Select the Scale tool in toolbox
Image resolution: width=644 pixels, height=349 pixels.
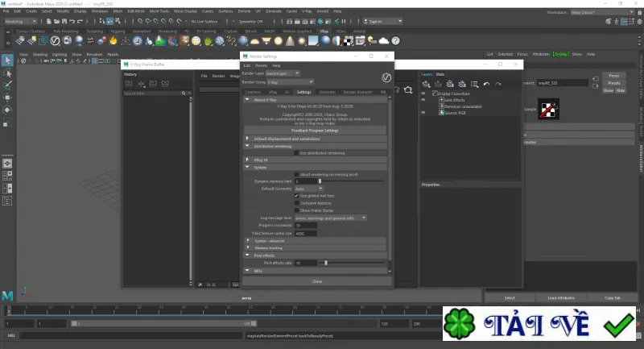click(7, 123)
